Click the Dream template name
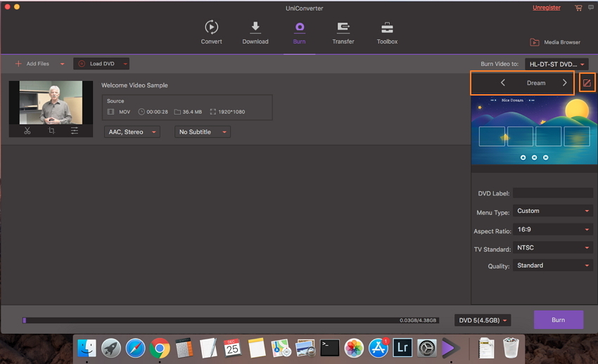 [x=536, y=83]
